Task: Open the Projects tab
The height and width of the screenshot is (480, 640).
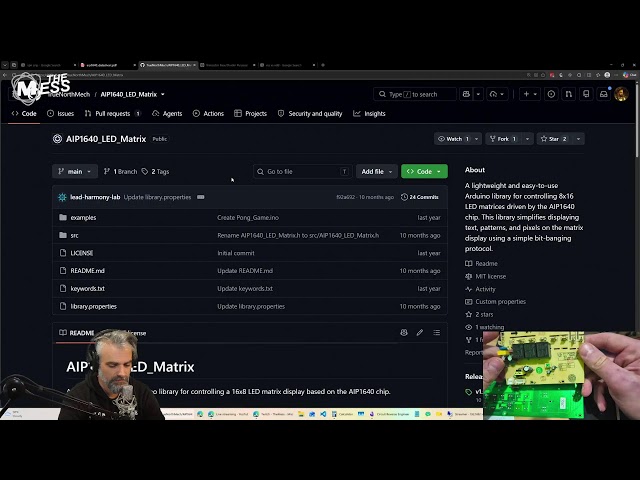Action: pyautogui.click(x=251, y=113)
